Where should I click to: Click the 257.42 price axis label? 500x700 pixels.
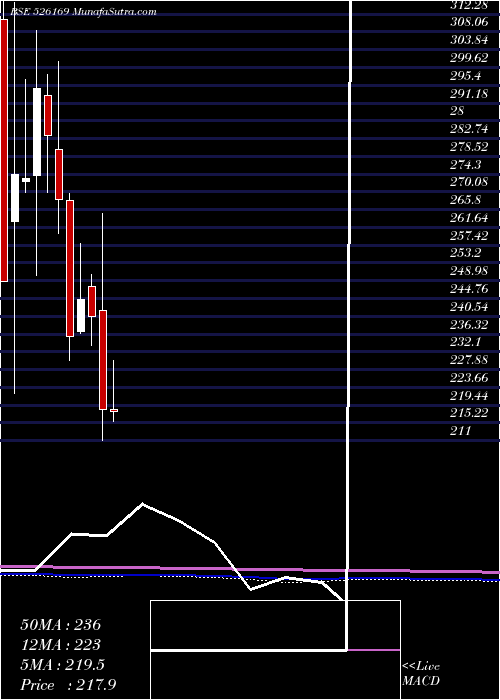(470, 236)
